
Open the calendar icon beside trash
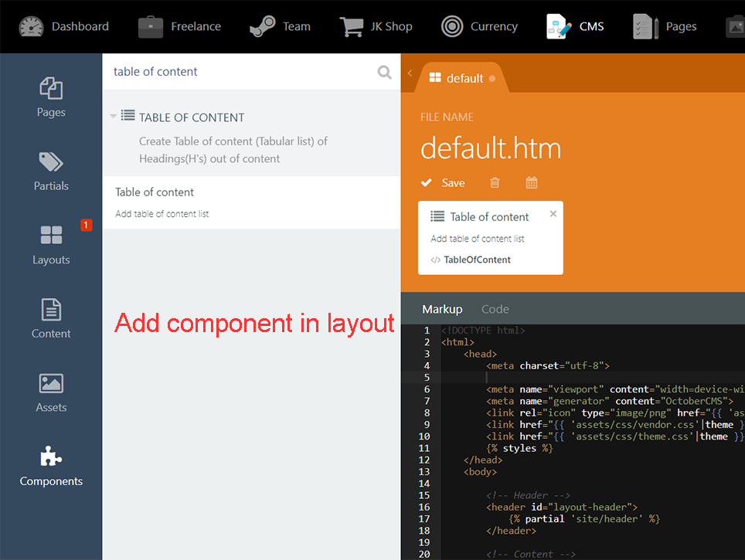531,182
